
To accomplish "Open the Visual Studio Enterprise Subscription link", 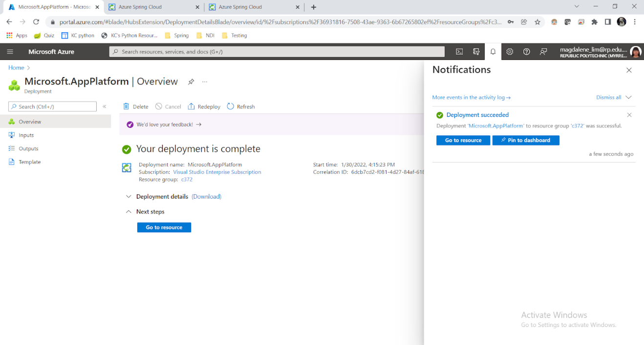I will pos(217,172).
